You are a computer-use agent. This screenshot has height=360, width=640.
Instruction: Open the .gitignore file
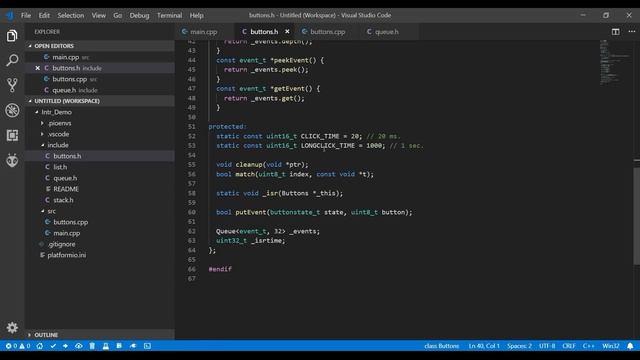click(x=100, y=244)
